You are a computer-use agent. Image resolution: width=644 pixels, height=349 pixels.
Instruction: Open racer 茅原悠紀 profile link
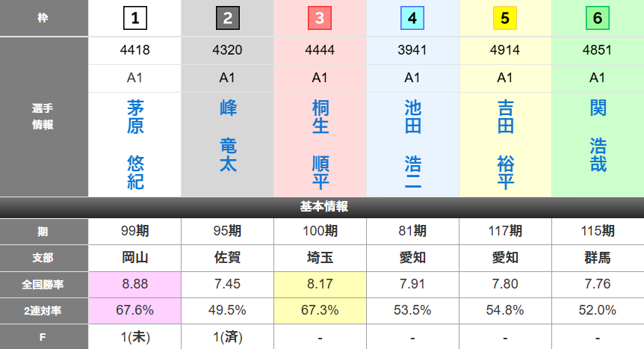click(x=135, y=145)
